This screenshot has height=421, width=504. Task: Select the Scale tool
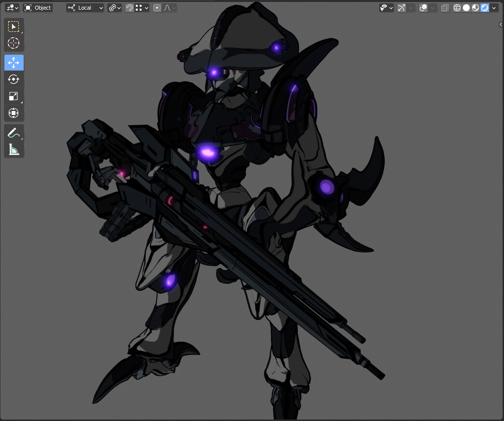(x=14, y=96)
